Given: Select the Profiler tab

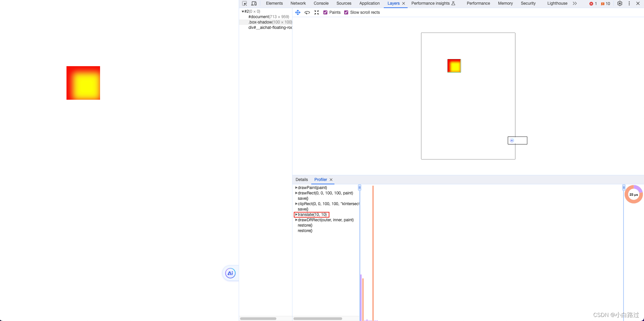Looking at the screenshot, I should (x=321, y=180).
